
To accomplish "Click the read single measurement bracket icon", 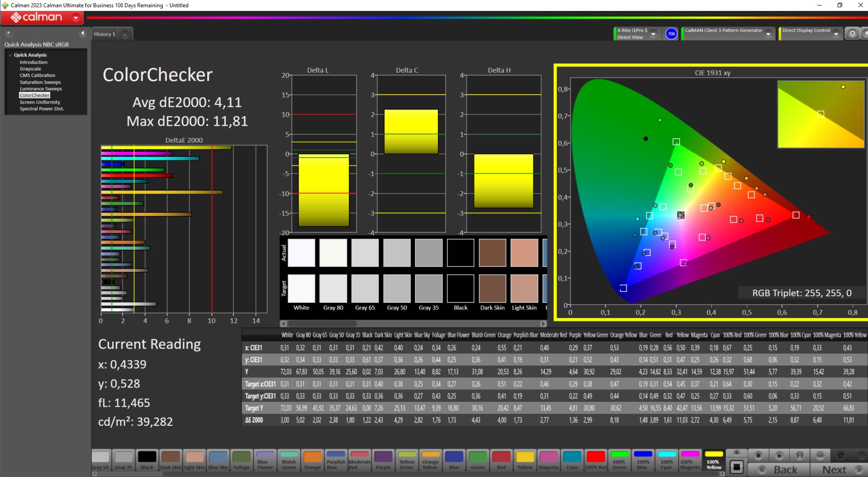I will click(799, 455).
